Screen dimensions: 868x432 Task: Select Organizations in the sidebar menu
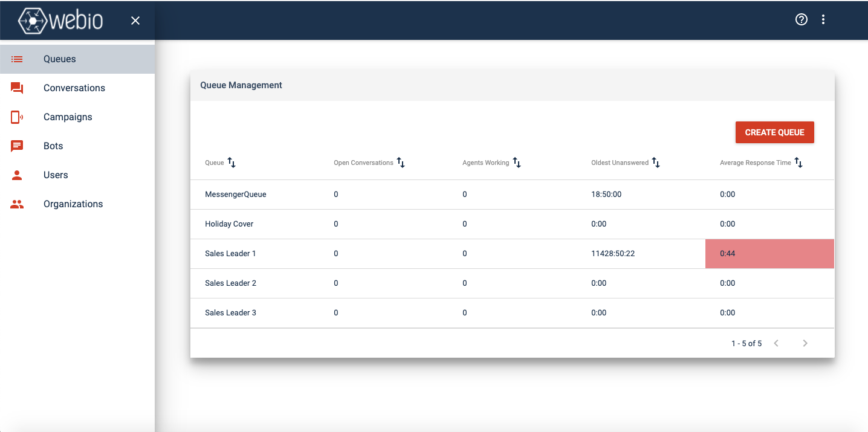(73, 204)
